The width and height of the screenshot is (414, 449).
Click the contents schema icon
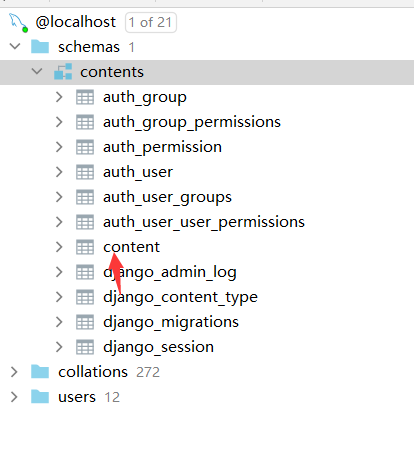click(x=63, y=71)
